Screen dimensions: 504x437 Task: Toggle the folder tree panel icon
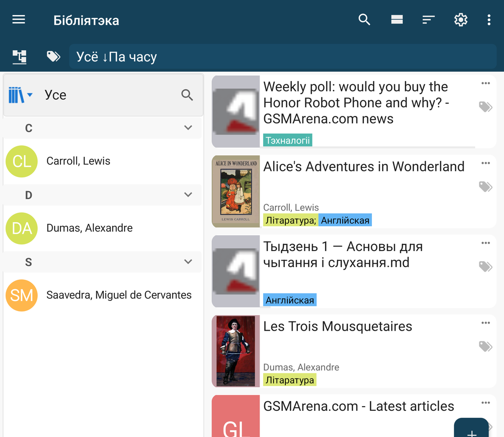coord(19,57)
